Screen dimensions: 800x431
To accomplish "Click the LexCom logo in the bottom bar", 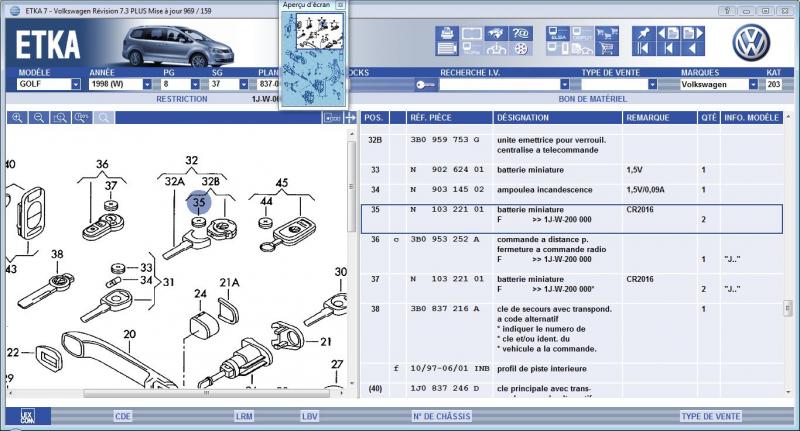I will [28, 416].
